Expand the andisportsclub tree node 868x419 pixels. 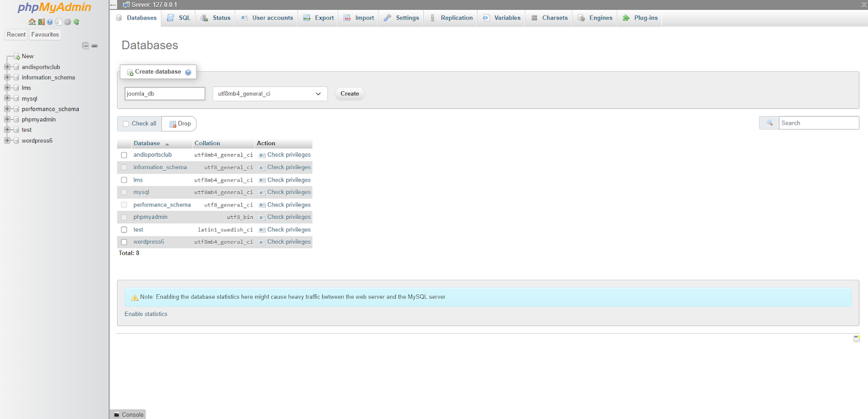click(7, 67)
